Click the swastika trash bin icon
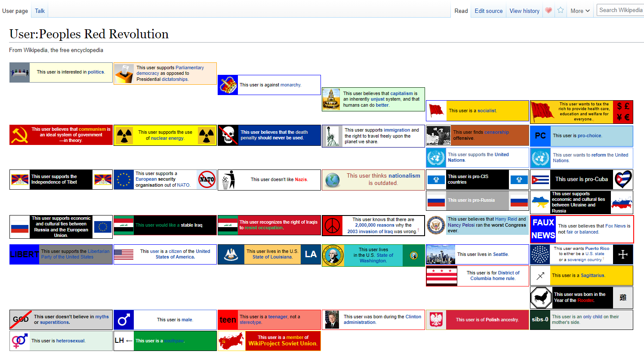 click(x=228, y=180)
